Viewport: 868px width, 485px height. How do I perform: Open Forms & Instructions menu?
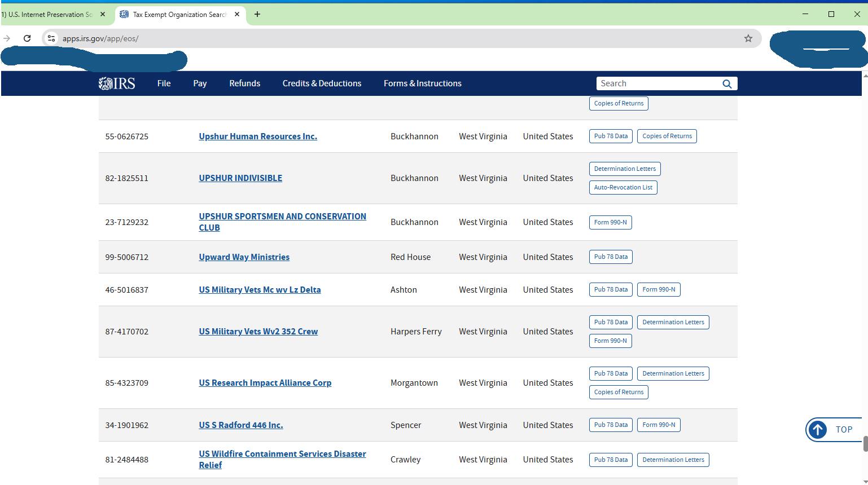click(423, 83)
